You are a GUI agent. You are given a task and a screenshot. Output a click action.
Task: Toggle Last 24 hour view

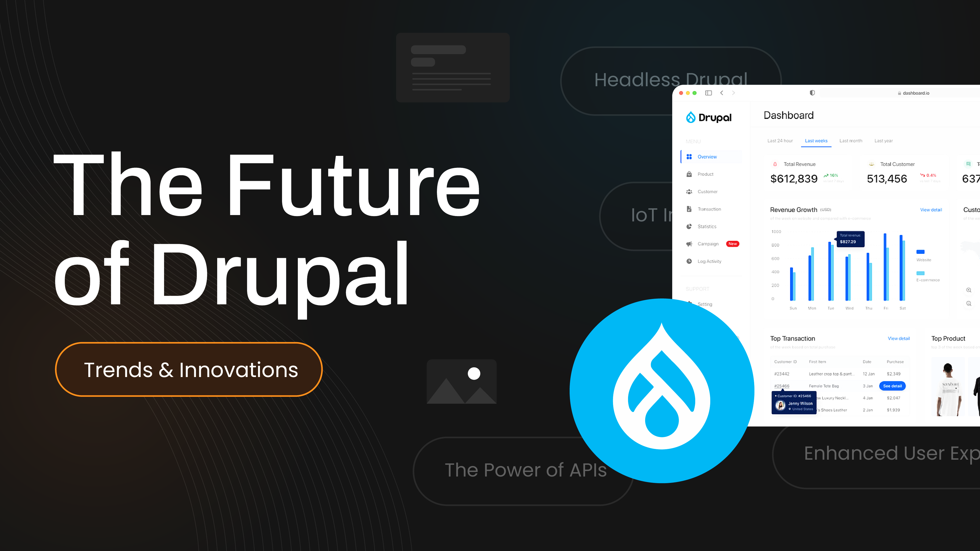(x=780, y=141)
